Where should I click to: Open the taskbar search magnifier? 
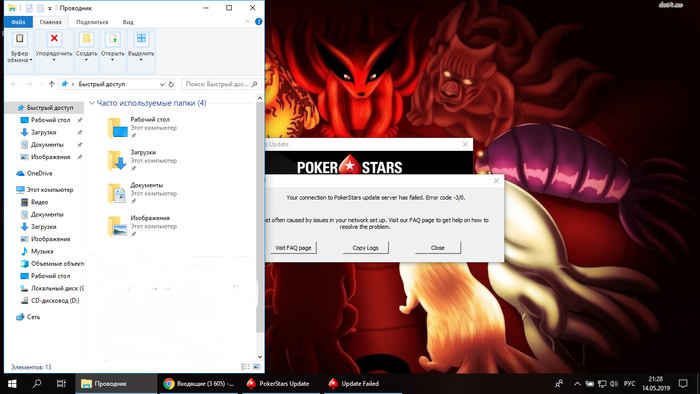(x=37, y=384)
